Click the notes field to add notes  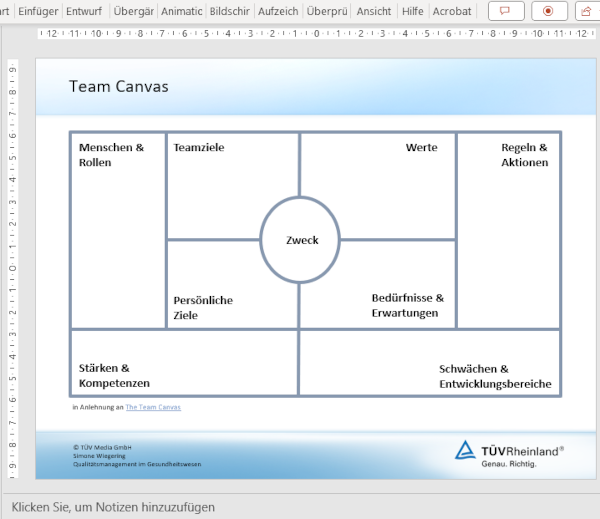click(x=113, y=507)
